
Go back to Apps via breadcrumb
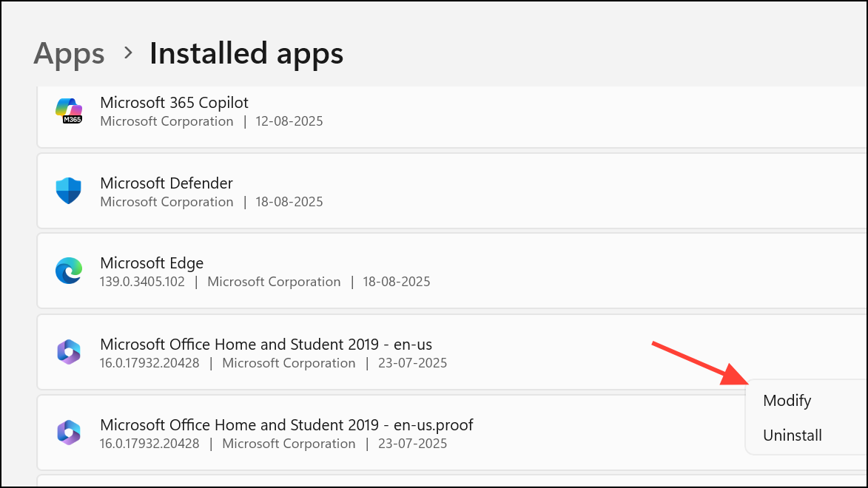pos(69,53)
